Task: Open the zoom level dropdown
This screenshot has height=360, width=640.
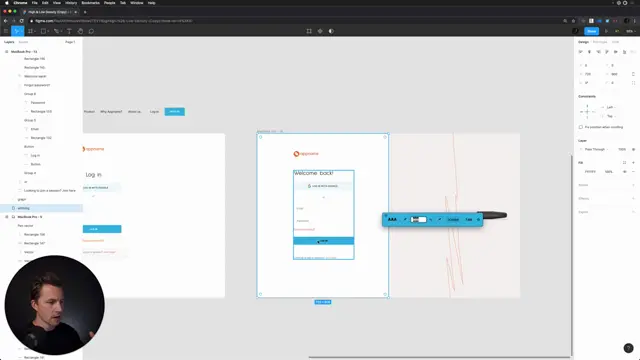Action: (630, 31)
